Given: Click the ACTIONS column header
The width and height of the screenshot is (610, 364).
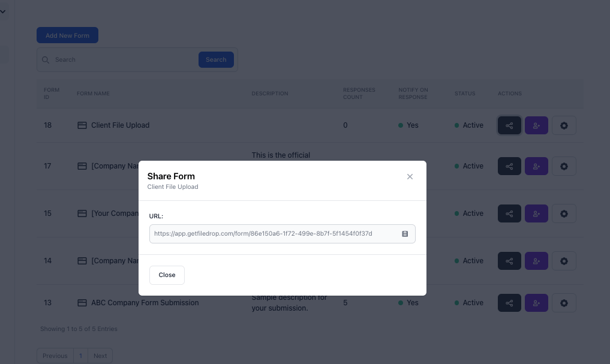Looking at the screenshot, I should 510,94.
